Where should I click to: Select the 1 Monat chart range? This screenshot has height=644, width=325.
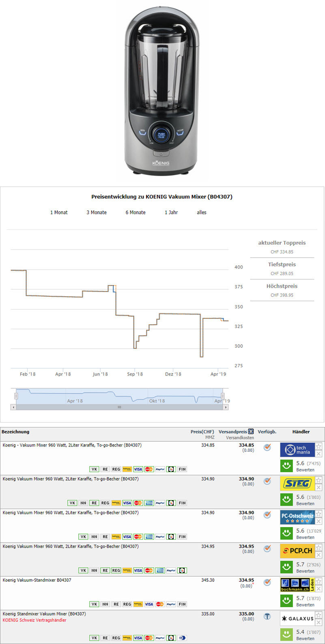pyautogui.click(x=59, y=212)
